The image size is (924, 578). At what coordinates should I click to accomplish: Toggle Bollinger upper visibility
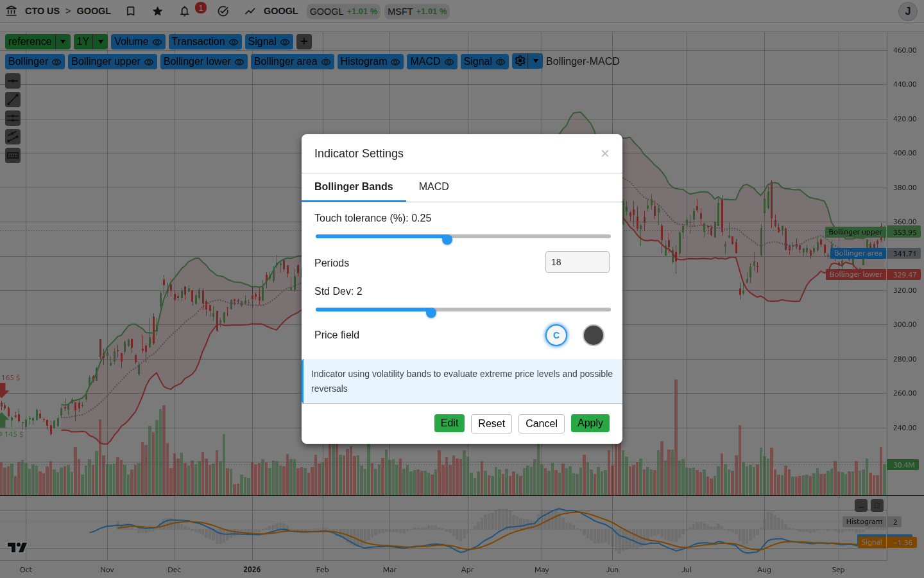click(149, 62)
